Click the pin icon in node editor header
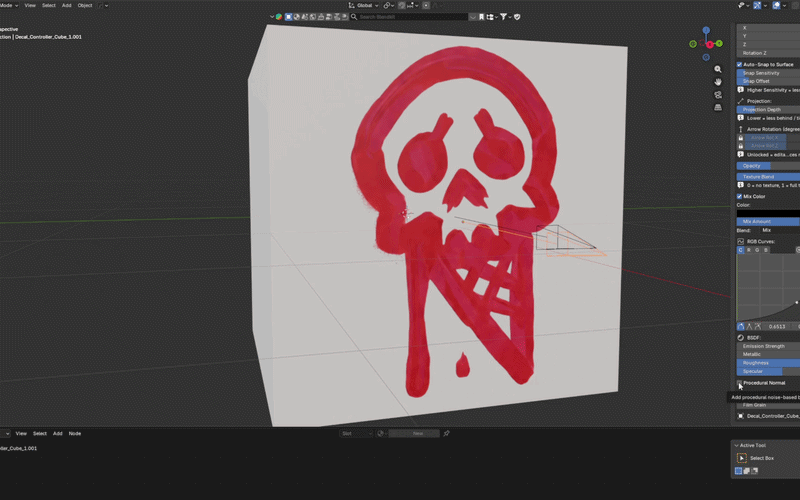 (446, 433)
